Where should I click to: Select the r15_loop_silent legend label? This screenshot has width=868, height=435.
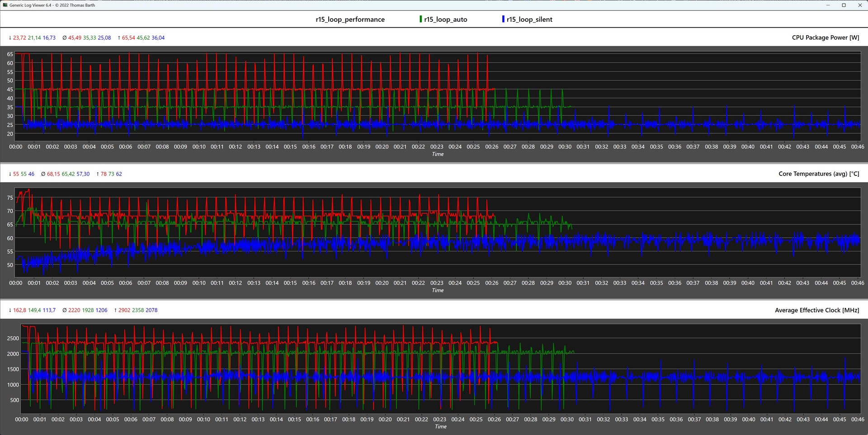coord(529,19)
